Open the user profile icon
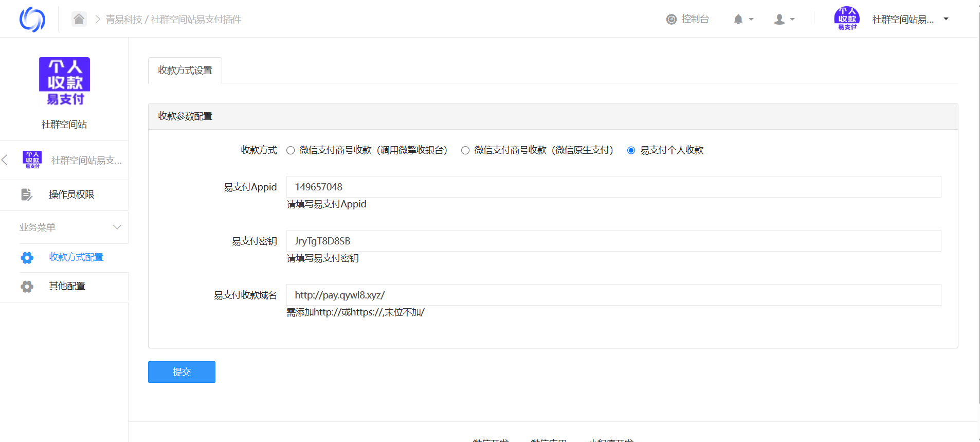 pyautogui.click(x=779, y=20)
